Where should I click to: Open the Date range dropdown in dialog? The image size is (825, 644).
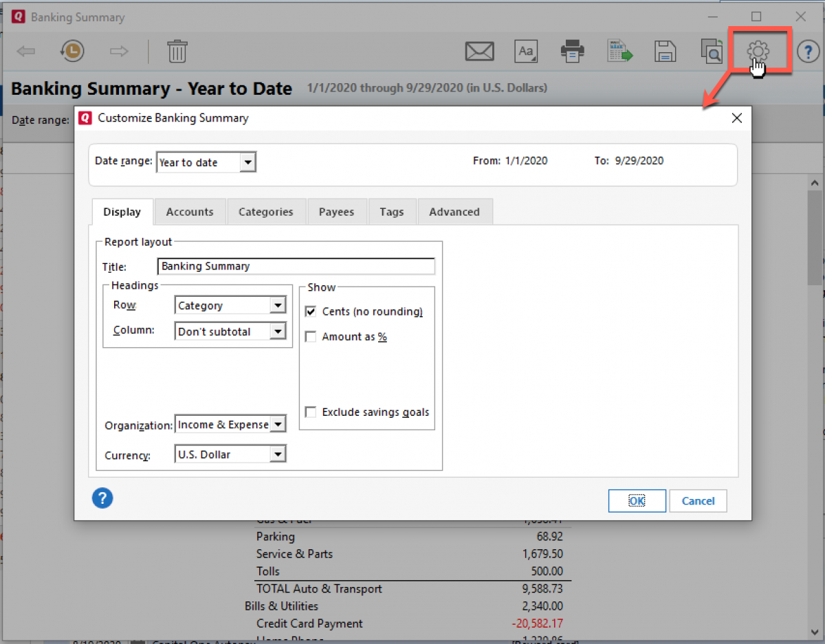point(248,162)
